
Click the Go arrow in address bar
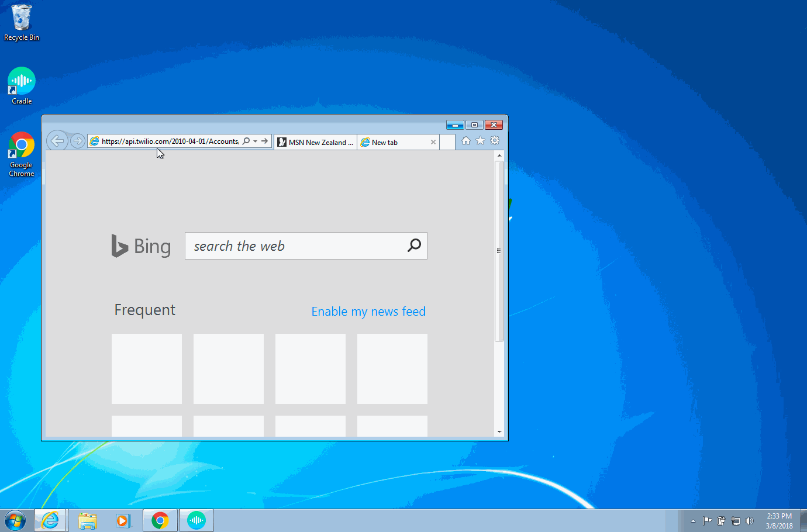pos(265,141)
